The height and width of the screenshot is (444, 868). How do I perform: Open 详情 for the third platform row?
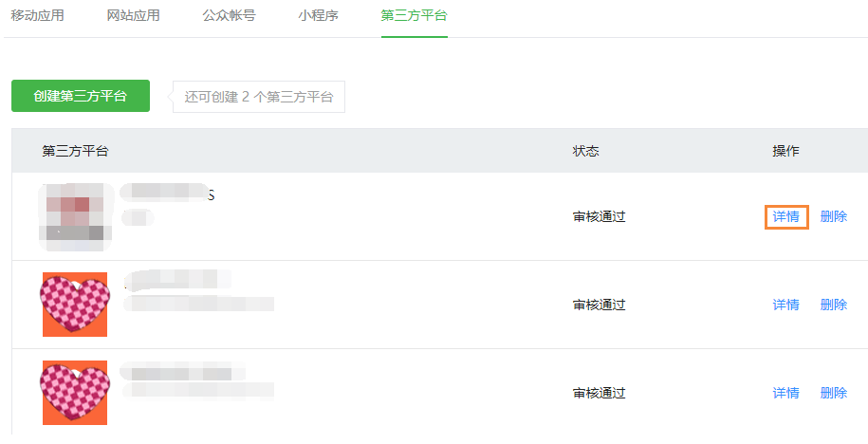pyautogui.click(x=786, y=393)
